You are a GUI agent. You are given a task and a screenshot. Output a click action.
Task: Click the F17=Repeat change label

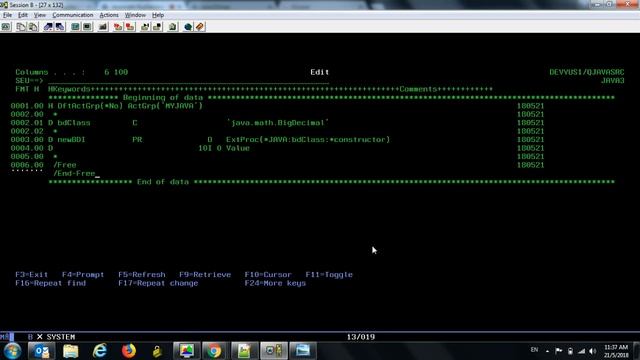(158, 283)
